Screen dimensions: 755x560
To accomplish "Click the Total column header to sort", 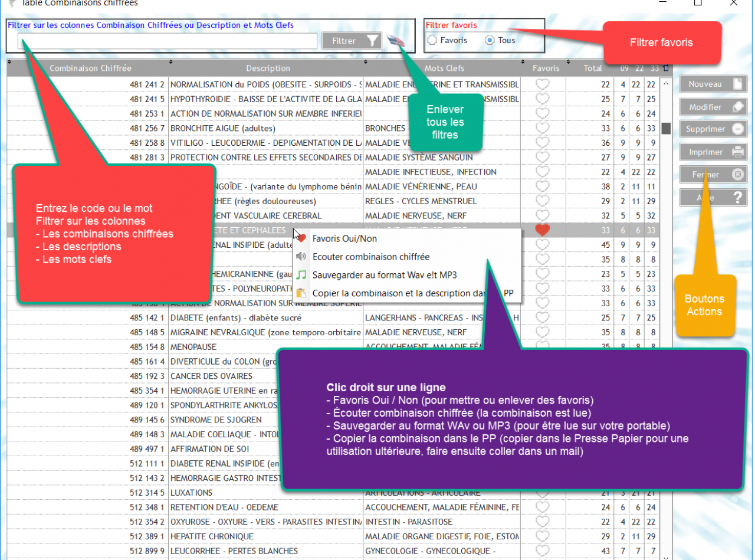I will 592,68.
